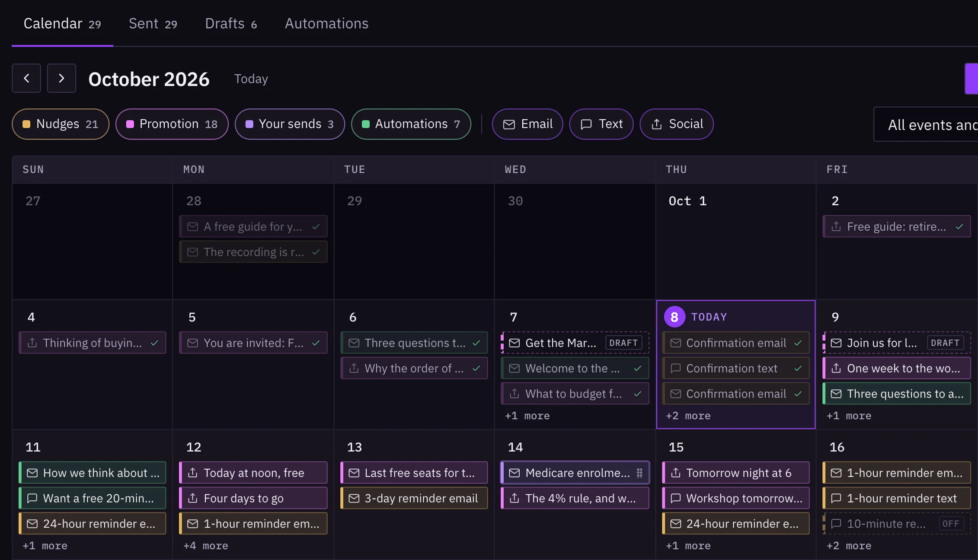Screen dimensions: 978x560
Task: Open the Join us for l... draft event
Action: point(897,343)
